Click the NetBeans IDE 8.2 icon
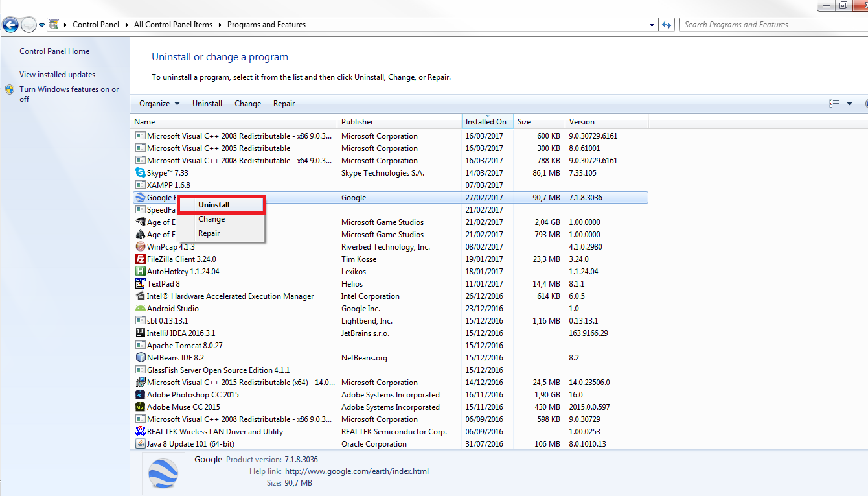 pos(140,358)
